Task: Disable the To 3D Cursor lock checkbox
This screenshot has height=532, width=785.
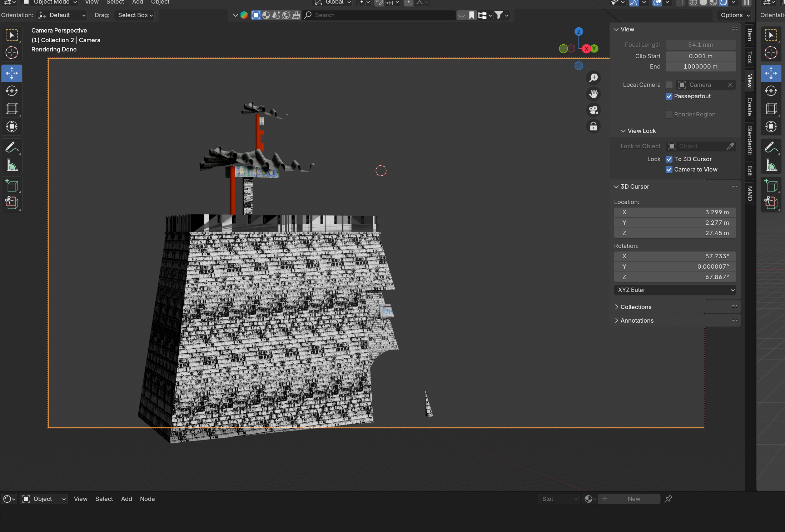Action: [669, 159]
